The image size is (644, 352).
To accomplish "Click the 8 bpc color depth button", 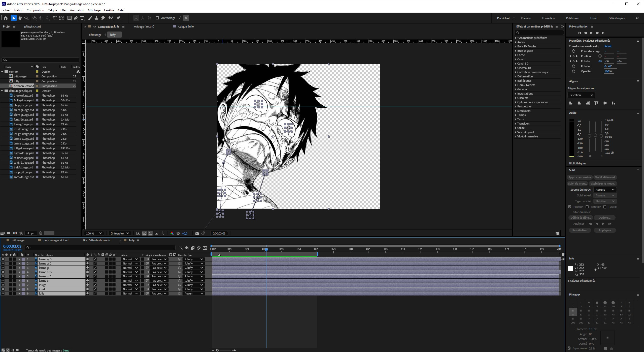I will point(31,233).
